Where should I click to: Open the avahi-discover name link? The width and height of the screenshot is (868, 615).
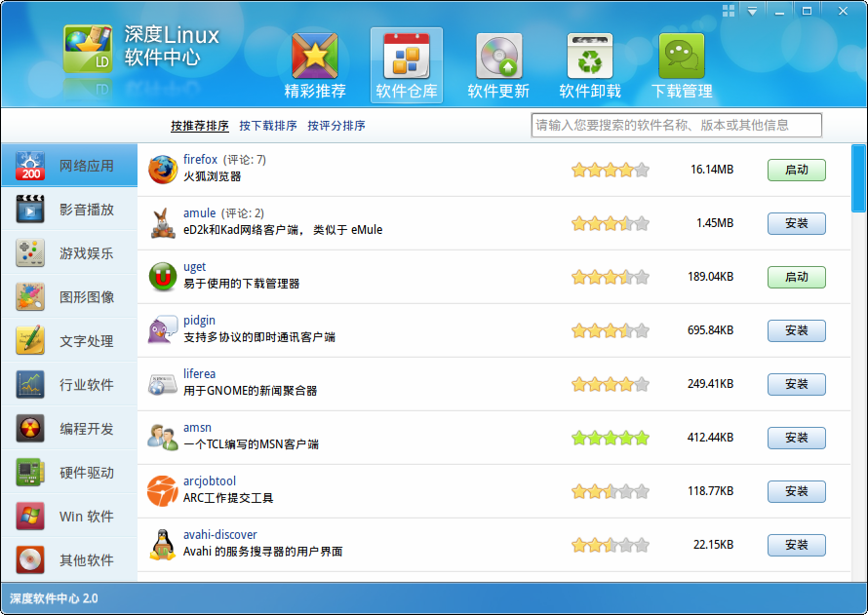coord(220,535)
